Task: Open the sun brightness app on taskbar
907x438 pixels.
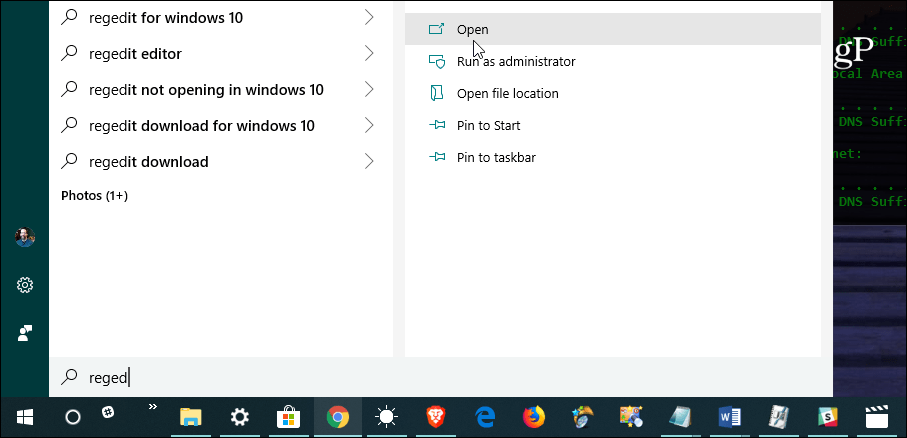Action: coord(386,417)
